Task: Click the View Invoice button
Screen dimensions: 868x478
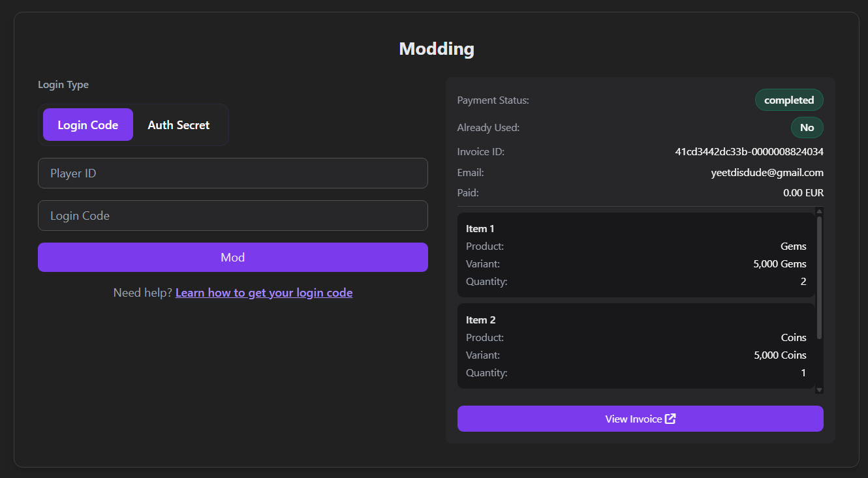Action: (640, 419)
